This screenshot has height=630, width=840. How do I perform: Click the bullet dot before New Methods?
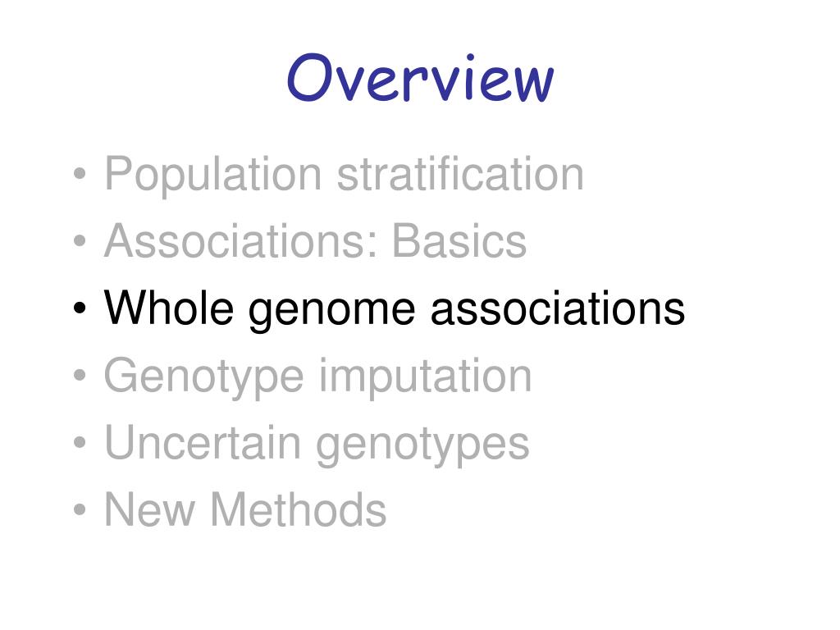click(x=80, y=509)
